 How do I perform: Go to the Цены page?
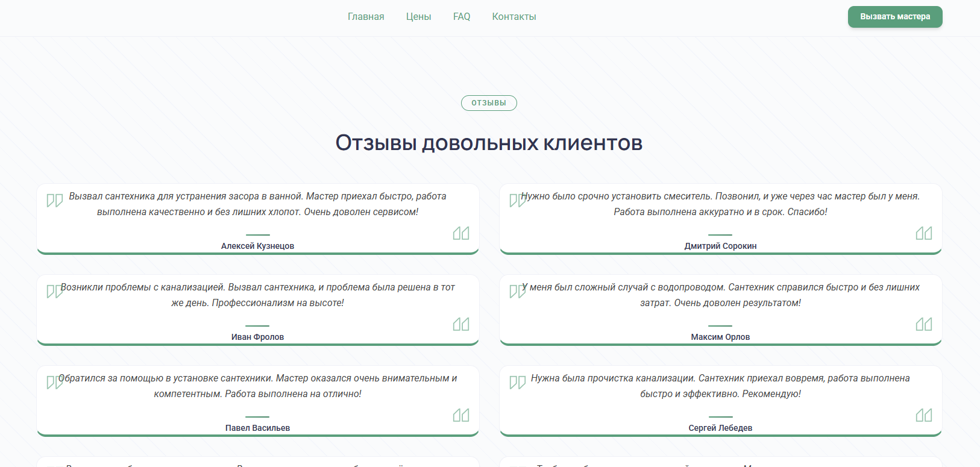418,17
